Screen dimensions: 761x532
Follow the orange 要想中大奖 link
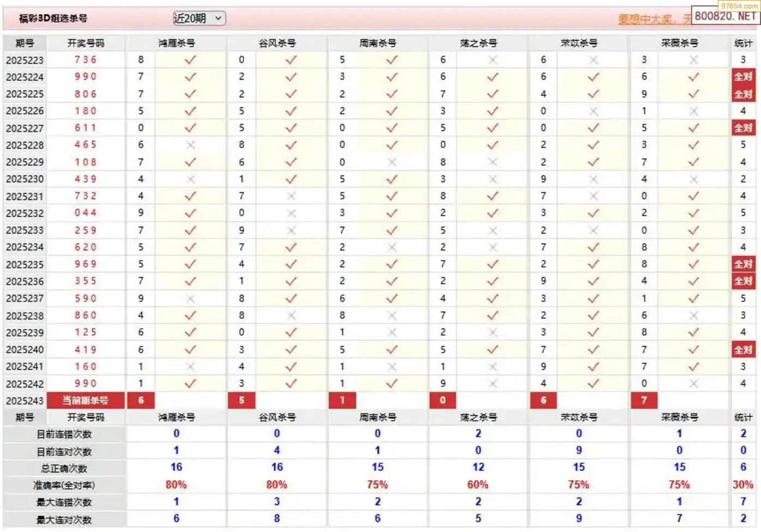(654, 20)
